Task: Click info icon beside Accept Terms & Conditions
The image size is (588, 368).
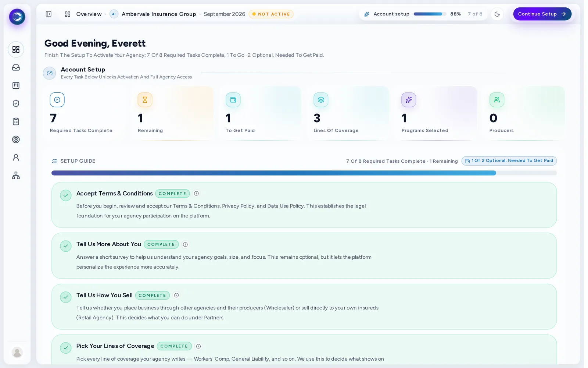Action: tap(196, 194)
